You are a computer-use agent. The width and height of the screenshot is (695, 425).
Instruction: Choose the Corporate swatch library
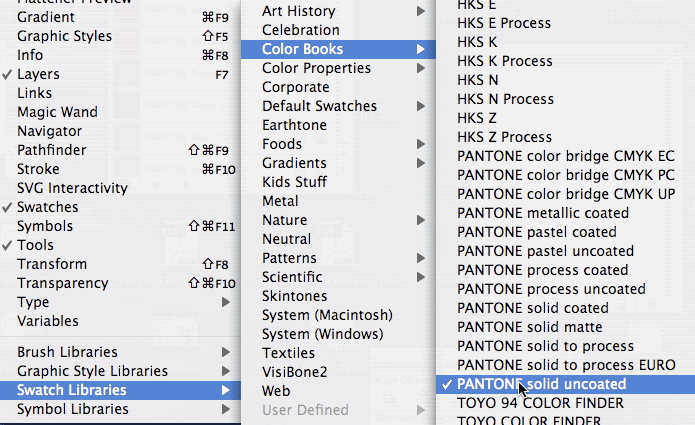click(x=338, y=87)
